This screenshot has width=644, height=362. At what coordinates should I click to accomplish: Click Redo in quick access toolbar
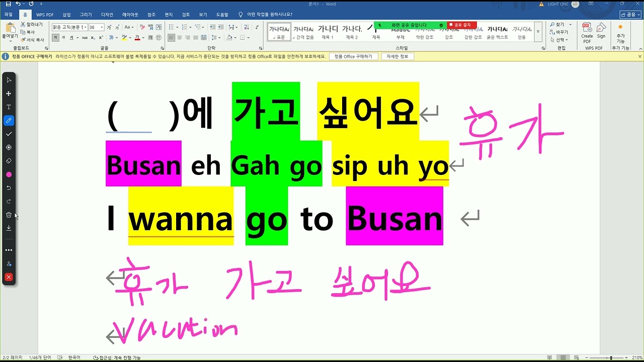tap(31, 4)
